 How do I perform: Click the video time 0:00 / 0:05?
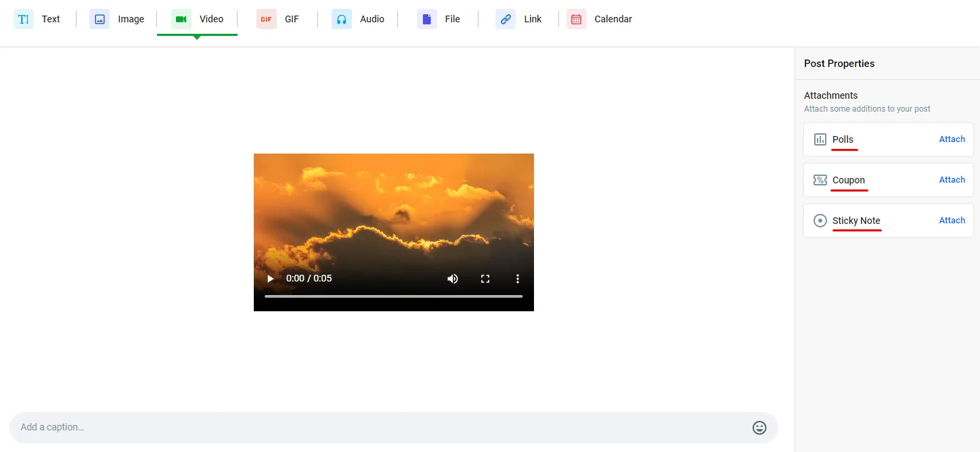coord(309,279)
